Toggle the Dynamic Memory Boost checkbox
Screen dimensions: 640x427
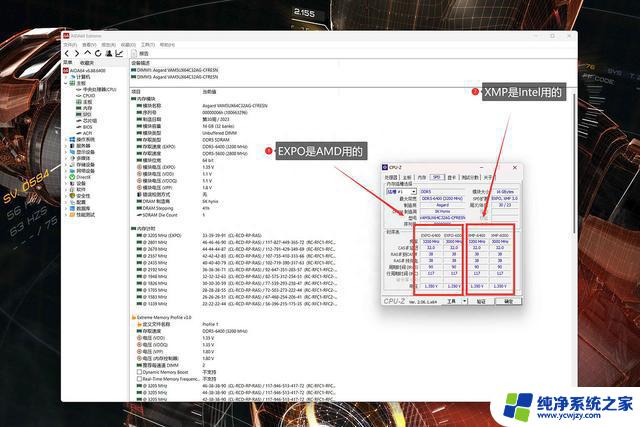(139, 372)
